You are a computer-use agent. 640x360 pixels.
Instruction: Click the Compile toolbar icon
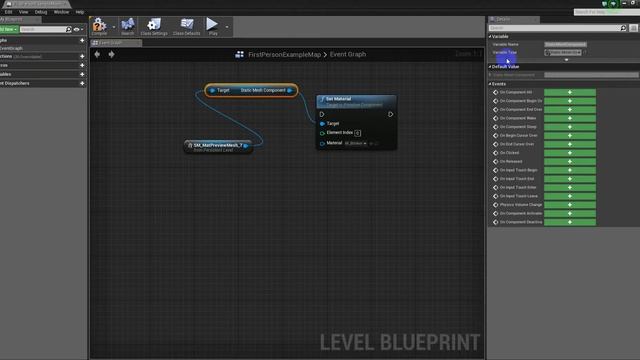pos(99,27)
